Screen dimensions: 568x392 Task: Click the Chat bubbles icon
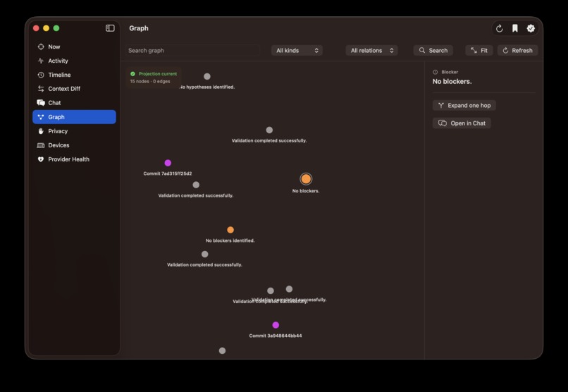(41, 103)
